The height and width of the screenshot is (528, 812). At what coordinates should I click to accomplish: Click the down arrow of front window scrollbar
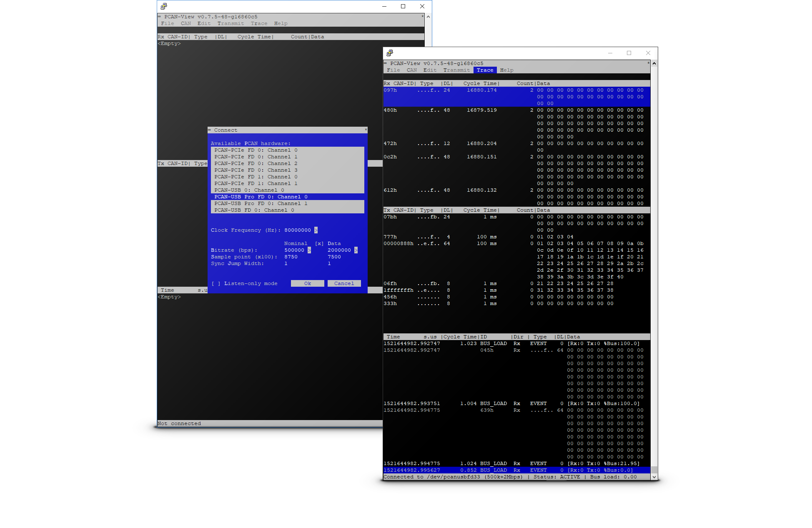coord(654,477)
